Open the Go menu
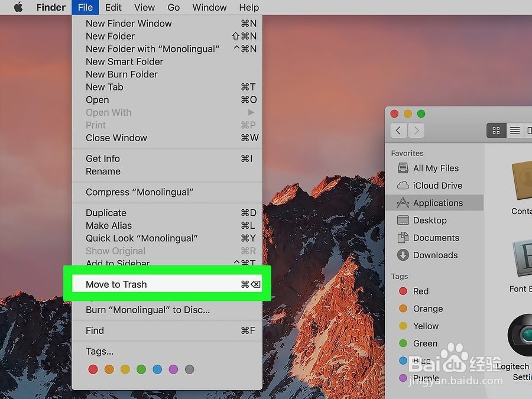The height and width of the screenshot is (399, 532). coord(173,7)
